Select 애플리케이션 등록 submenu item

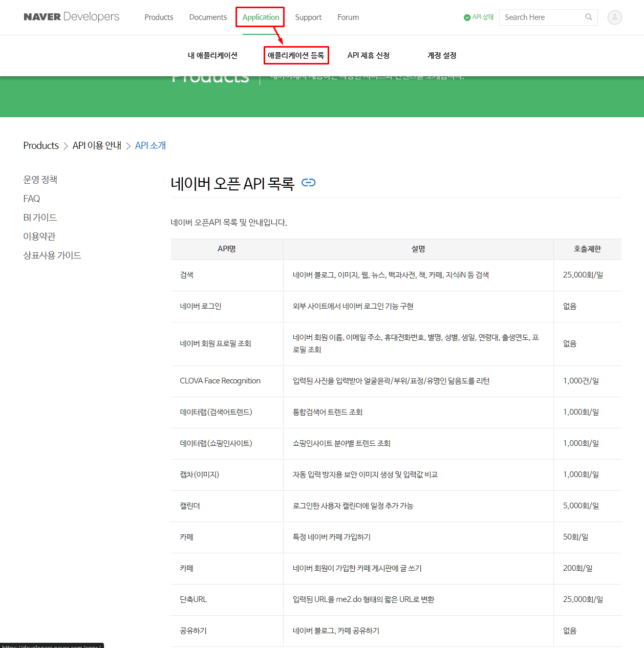[x=296, y=55]
